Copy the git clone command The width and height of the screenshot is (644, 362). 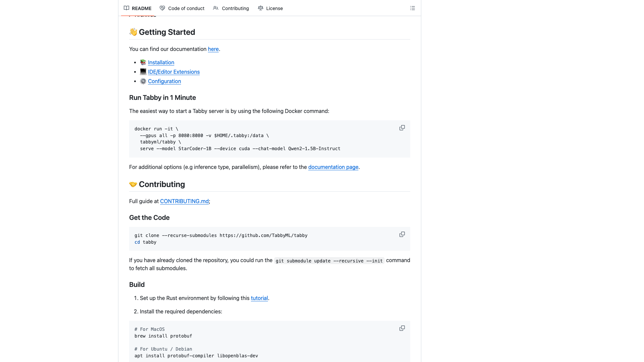pos(402,235)
